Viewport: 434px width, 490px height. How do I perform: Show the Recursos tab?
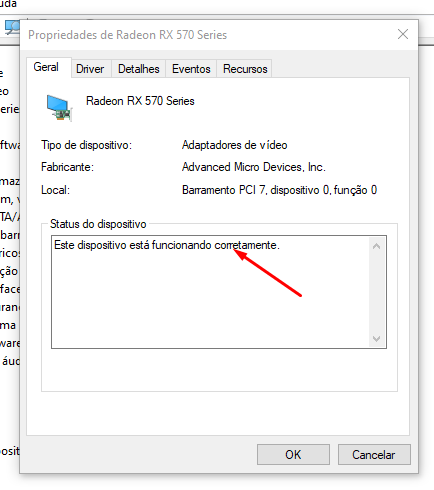(245, 69)
